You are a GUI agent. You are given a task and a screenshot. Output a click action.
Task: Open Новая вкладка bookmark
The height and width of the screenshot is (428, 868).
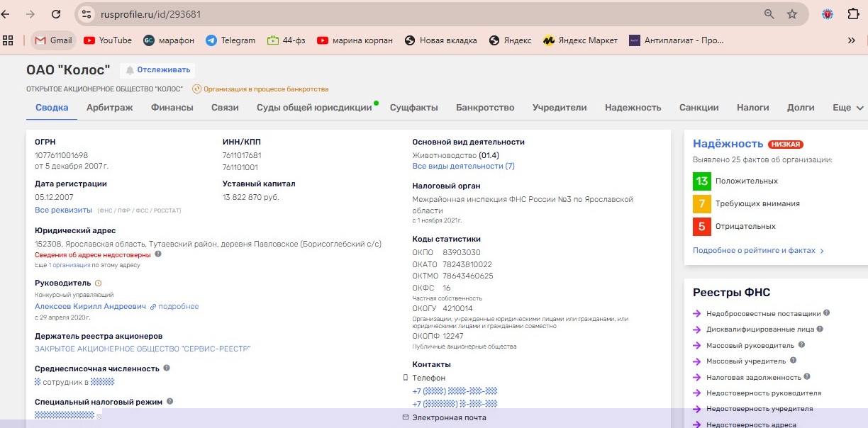tap(441, 40)
